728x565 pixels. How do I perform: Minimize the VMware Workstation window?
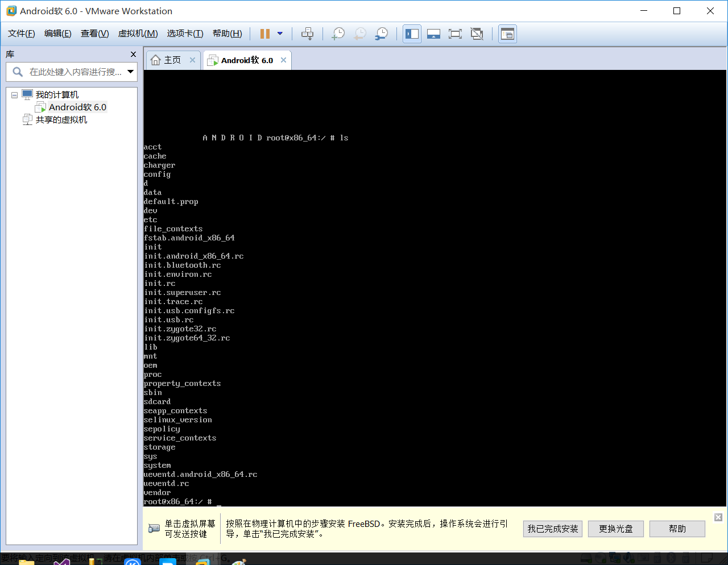pos(644,11)
